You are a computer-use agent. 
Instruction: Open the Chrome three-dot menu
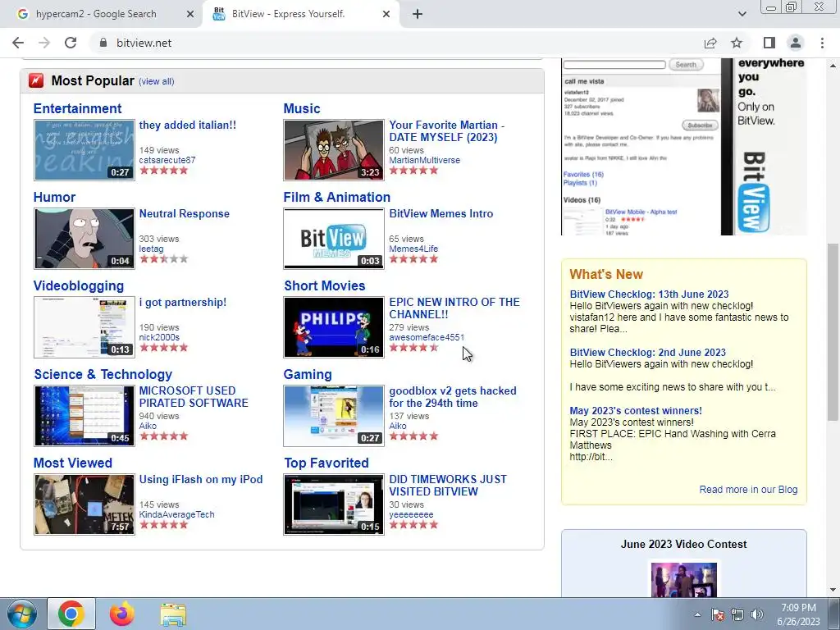coord(822,43)
